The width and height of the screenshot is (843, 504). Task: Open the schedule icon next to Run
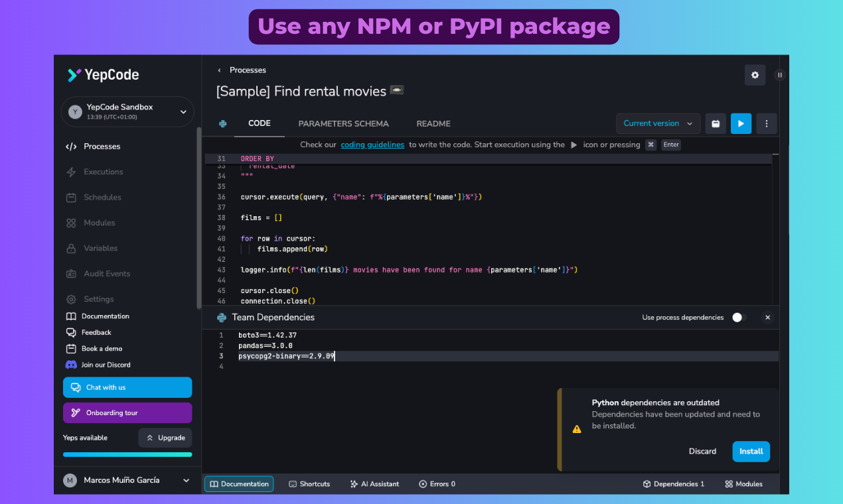pos(716,123)
